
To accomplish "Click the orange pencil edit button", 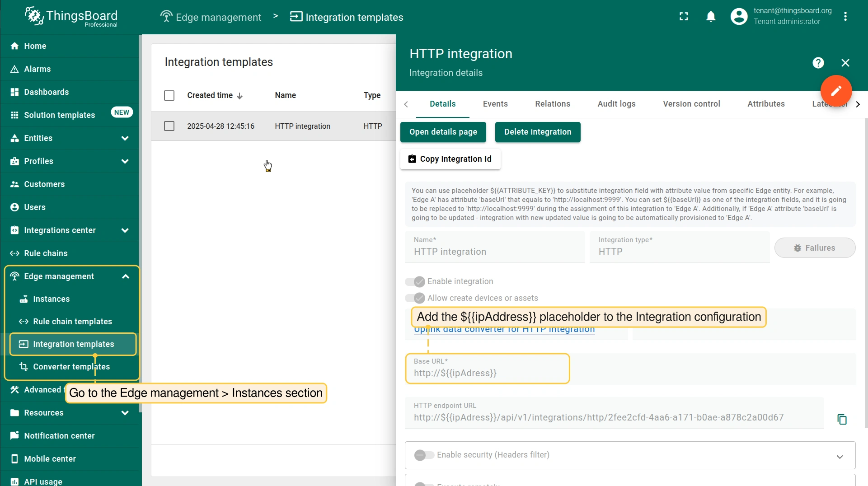I will 836,91.
